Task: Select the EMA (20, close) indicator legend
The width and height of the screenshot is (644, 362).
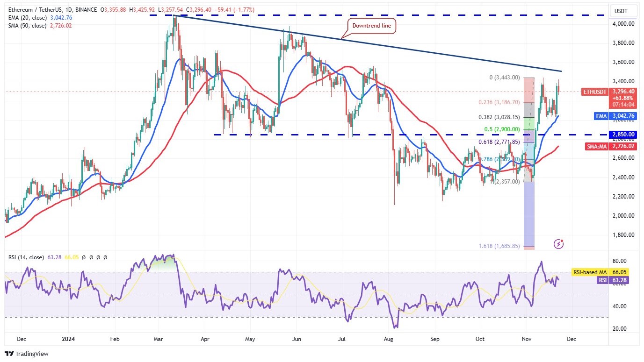Action: [x=27, y=18]
